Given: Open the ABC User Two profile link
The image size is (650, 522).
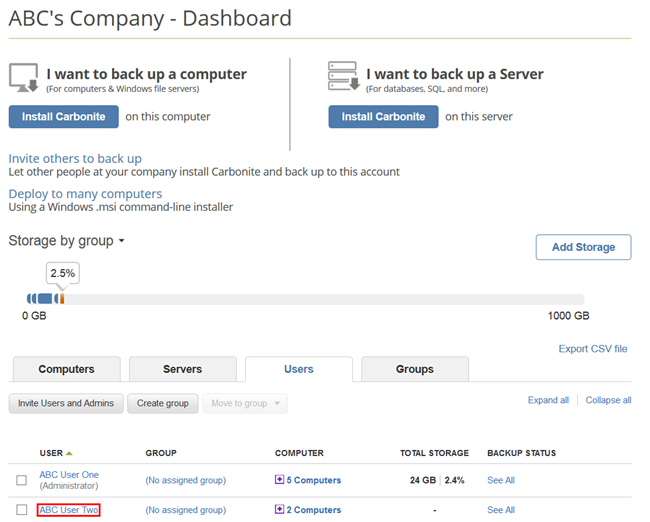Looking at the screenshot, I should (69, 510).
